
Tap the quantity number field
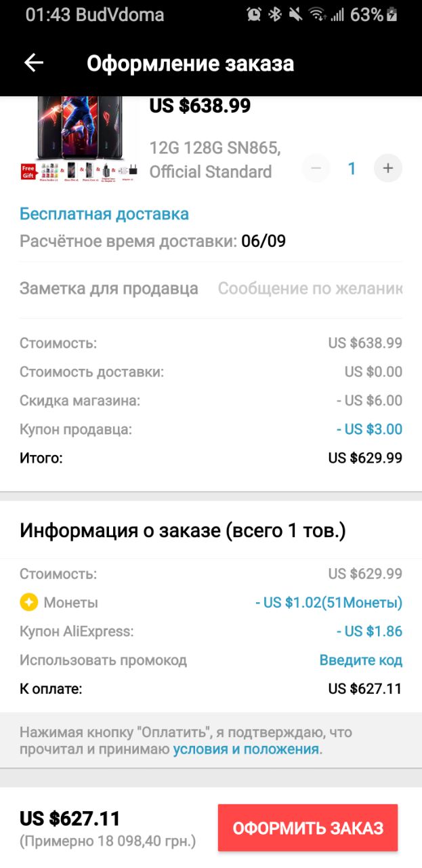coord(352,168)
